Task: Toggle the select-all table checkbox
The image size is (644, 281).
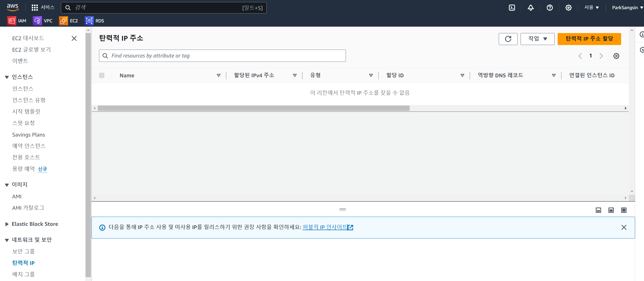Action: point(102,75)
